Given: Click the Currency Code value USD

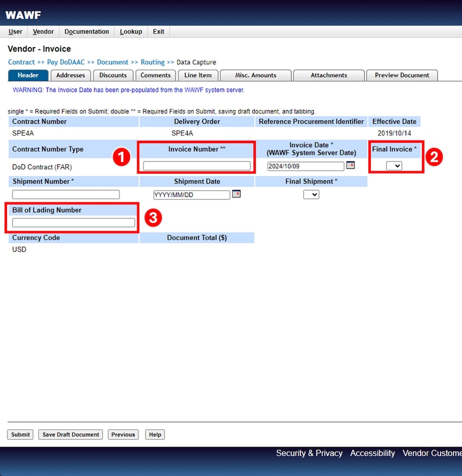Looking at the screenshot, I should 19,249.
